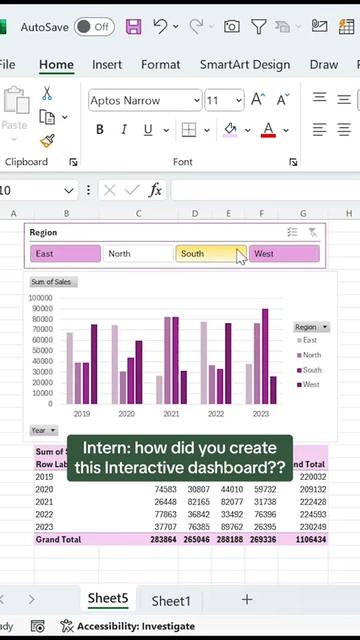
Task: Switch to the Sheet1 tab
Action: point(171,601)
